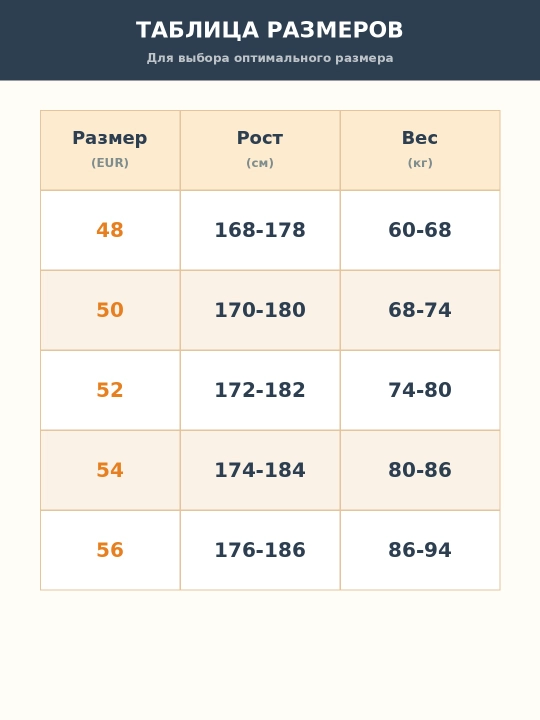Select height range 170-180
Screen dimensions: 540x720
point(260,310)
